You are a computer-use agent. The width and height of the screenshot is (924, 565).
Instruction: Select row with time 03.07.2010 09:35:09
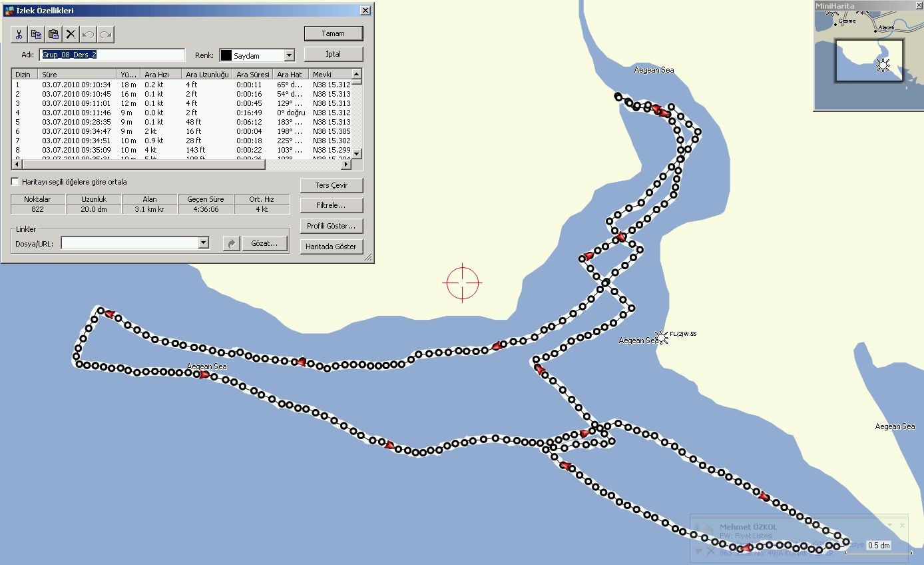[182, 150]
